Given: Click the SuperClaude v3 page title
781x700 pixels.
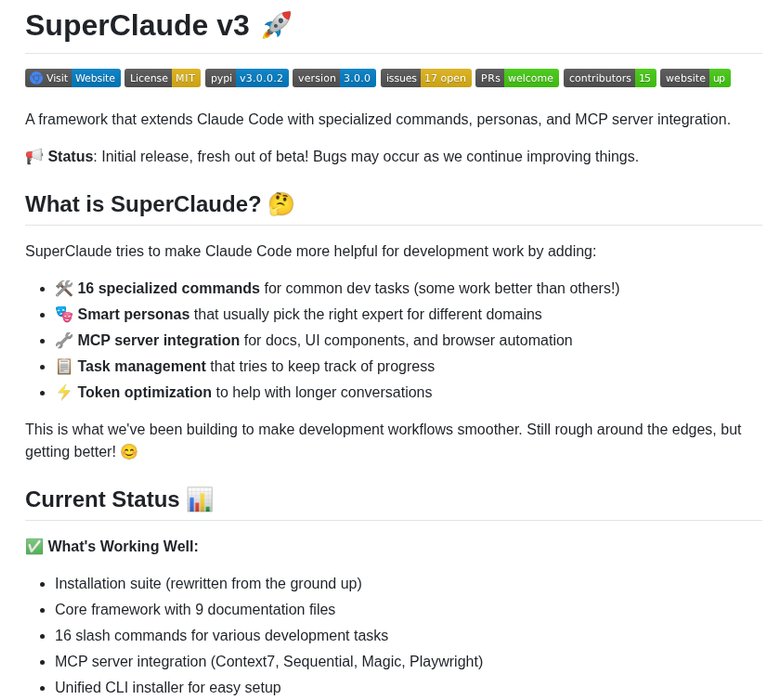Looking at the screenshot, I should pyautogui.click(x=137, y=25).
